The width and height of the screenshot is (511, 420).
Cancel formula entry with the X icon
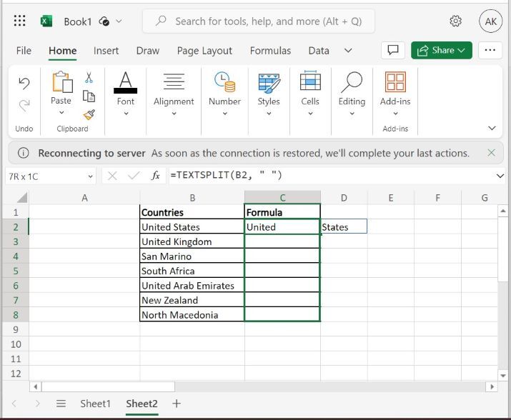coord(112,176)
